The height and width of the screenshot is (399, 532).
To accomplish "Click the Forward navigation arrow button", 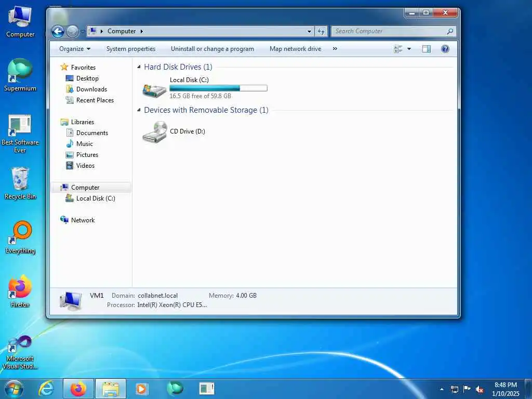I will pos(72,32).
